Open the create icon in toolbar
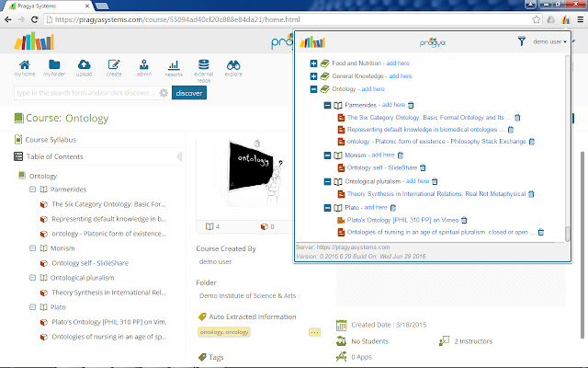This screenshot has height=368, width=588. tap(114, 65)
